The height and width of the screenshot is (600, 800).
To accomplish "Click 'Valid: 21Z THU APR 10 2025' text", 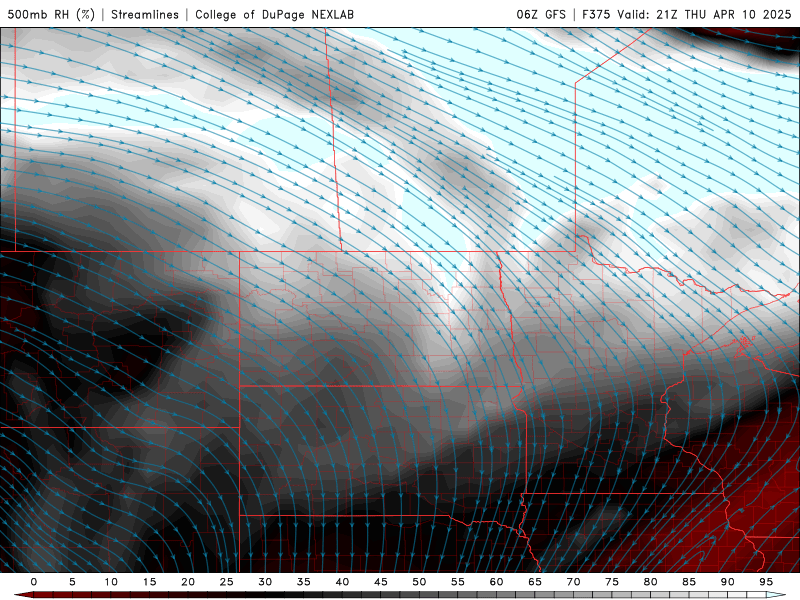I will click(704, 14).
